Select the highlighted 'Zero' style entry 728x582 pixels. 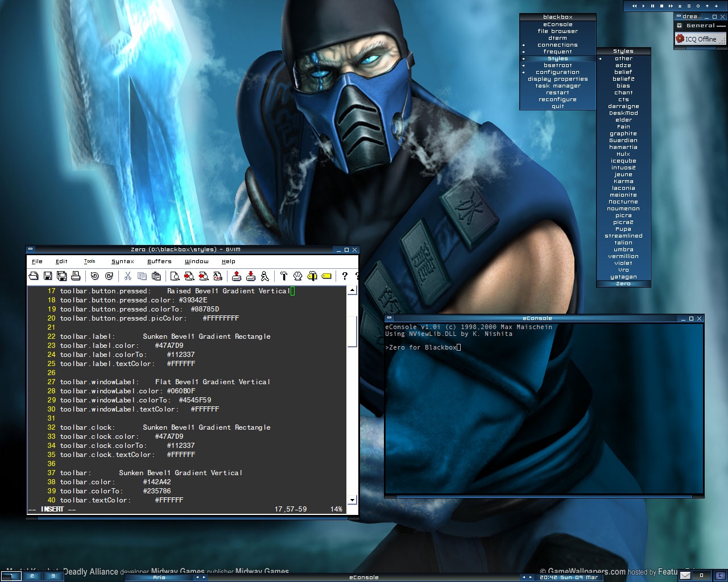tap(623, 284)
